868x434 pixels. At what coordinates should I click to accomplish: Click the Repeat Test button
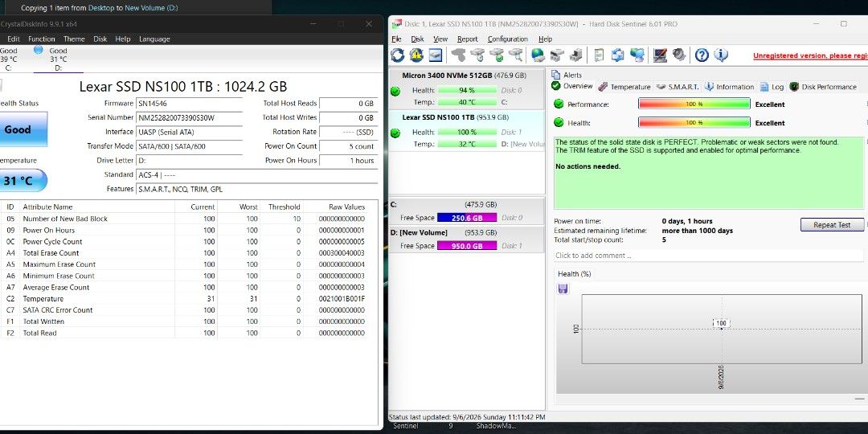click(x=832, y=225)
